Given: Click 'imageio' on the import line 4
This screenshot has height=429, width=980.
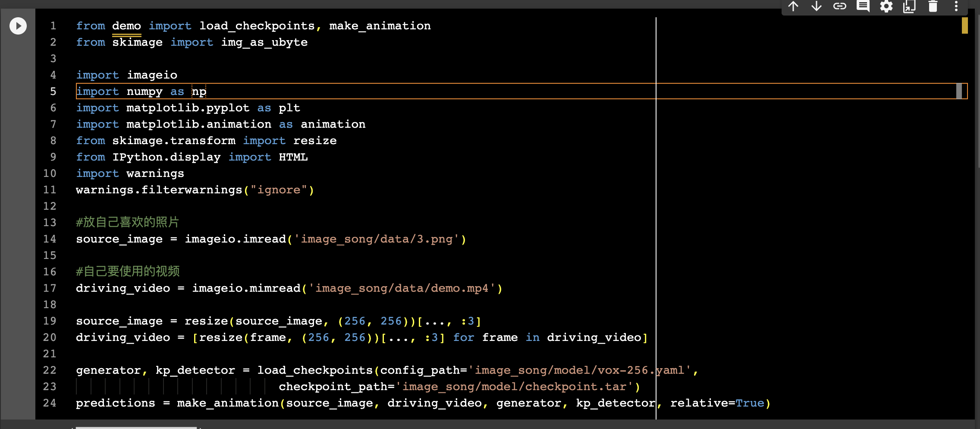Looking at the screenshot, I should pos(152,75).
